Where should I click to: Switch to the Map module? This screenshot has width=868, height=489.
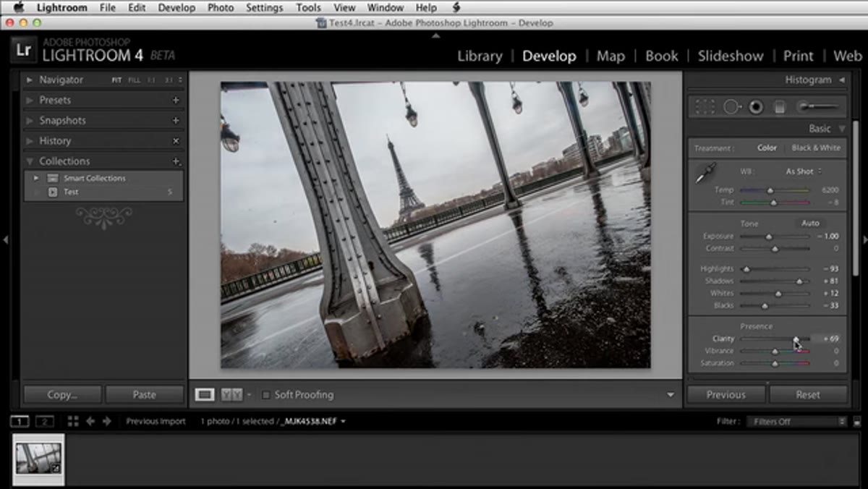pos(610,56)
